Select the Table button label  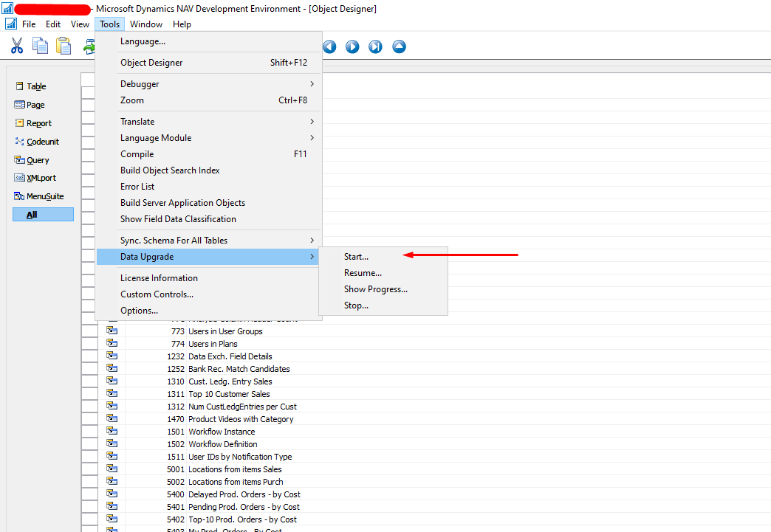[x=36, y=86]
